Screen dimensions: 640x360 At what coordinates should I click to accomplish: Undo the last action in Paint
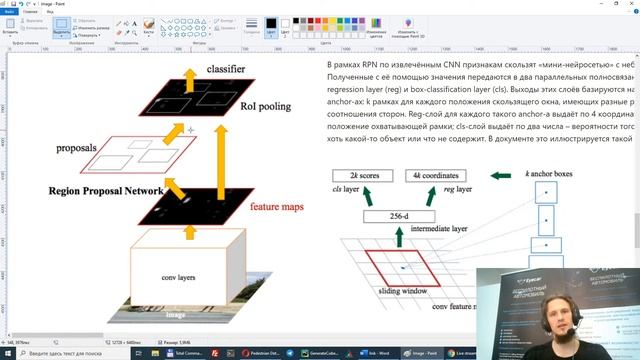click(21, 4)
